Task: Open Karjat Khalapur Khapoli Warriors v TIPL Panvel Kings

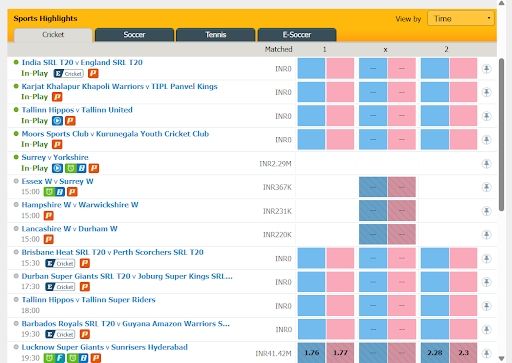Action: (119, 86)
